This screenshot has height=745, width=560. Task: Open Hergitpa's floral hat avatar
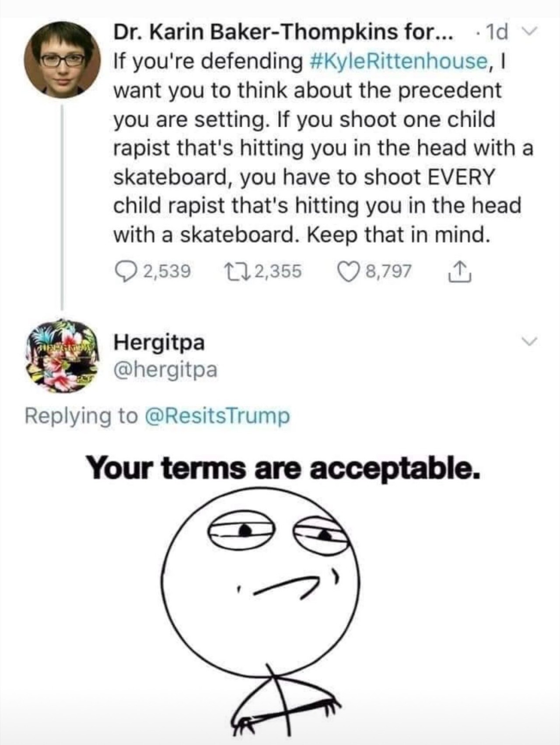tap(61, 356)
